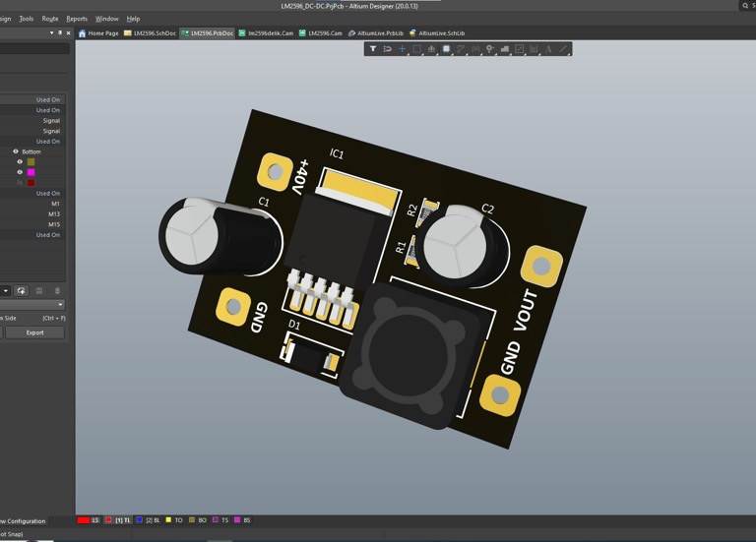This screenshot has height=542, width=756.
Task: Toggle visibility eye of Bottom layer group
Action: [16, 151]
